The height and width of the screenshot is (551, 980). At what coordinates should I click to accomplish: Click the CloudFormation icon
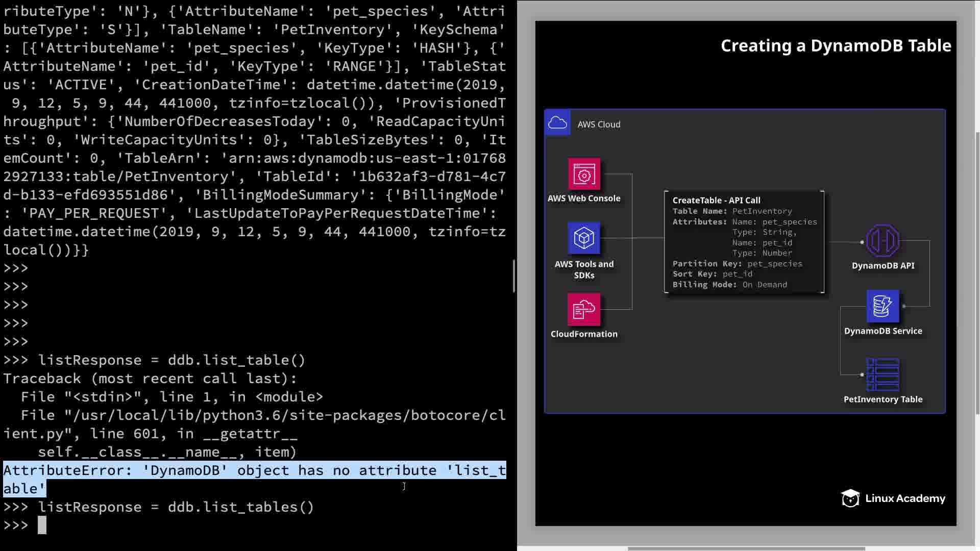(x=584, y=309)
